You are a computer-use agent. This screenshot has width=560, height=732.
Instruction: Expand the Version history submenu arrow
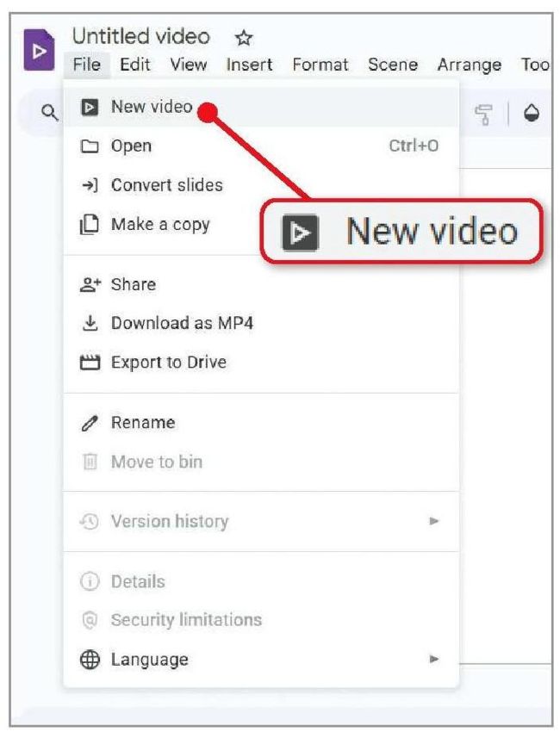[x=434, y=520]
